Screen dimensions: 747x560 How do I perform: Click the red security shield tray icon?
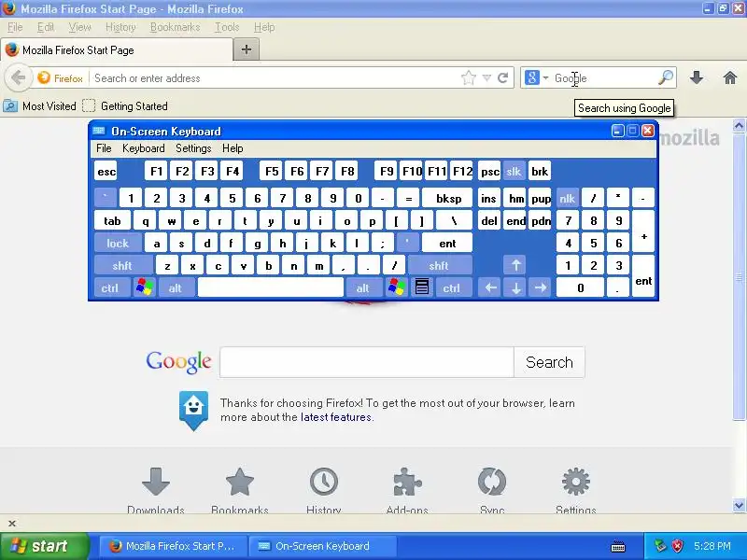click(x=678, y=546)
